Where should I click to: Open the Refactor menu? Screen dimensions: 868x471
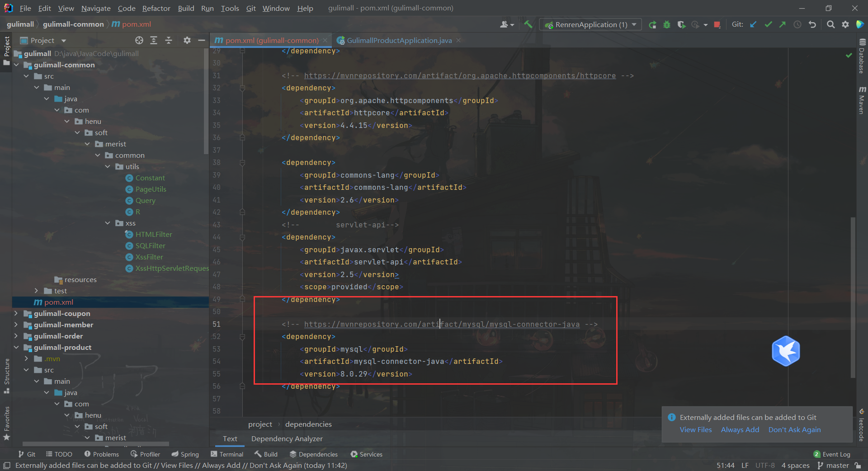(x=156, y=8)
